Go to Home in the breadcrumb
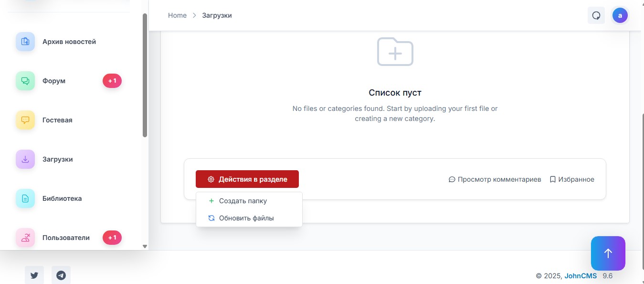Screen dimensions: 644x284 177,15
